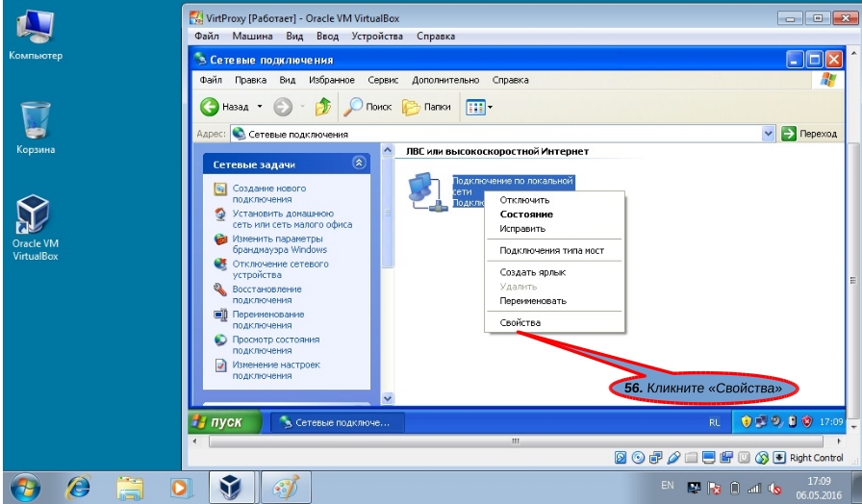This screenshot has width=862, height=504.
Task: Click the пуск Start button
Action: 224,422
